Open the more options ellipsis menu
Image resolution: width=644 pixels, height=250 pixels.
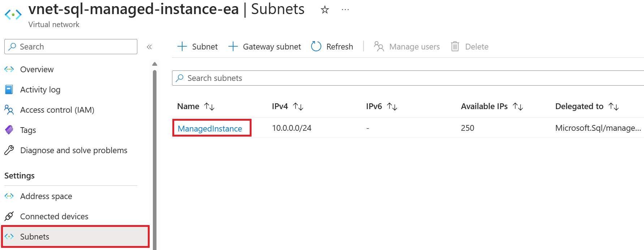point(345,10)
